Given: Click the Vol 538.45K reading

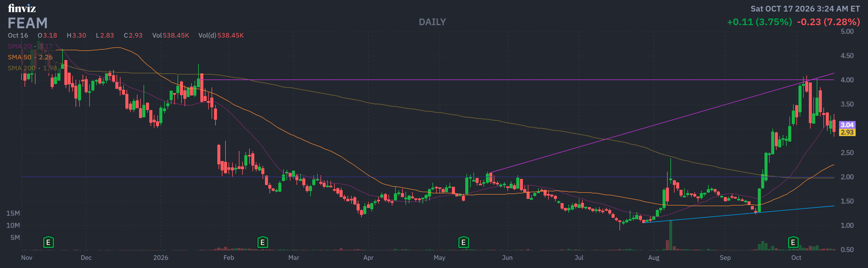Looking at the screenshot, I should click(171, 35).
